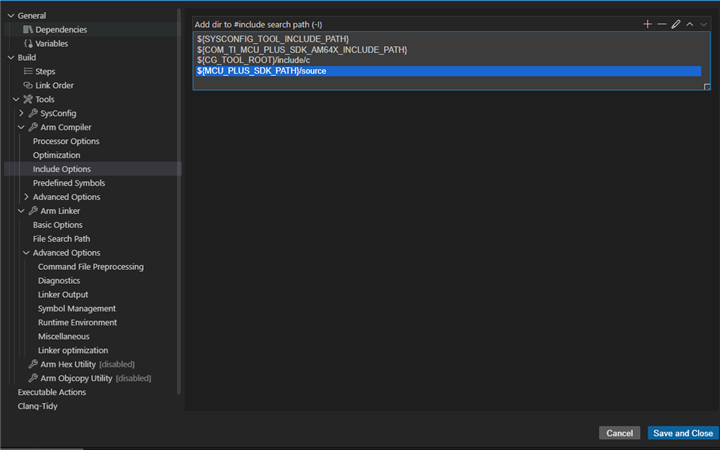
Task: Expand Arm Compiler Advanced Options
Action: click(x=26, y=197)
